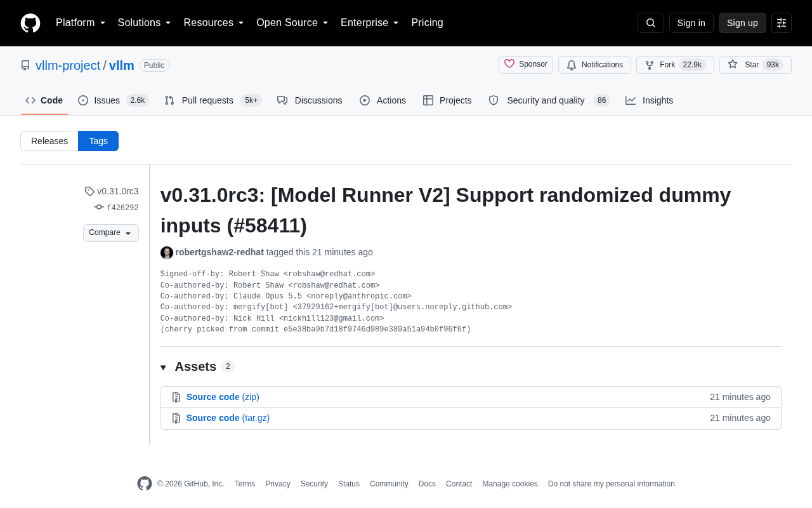The width and height of the screenshot is (812, 508).
Task: View the Insights tab
Action: (649, 100)
